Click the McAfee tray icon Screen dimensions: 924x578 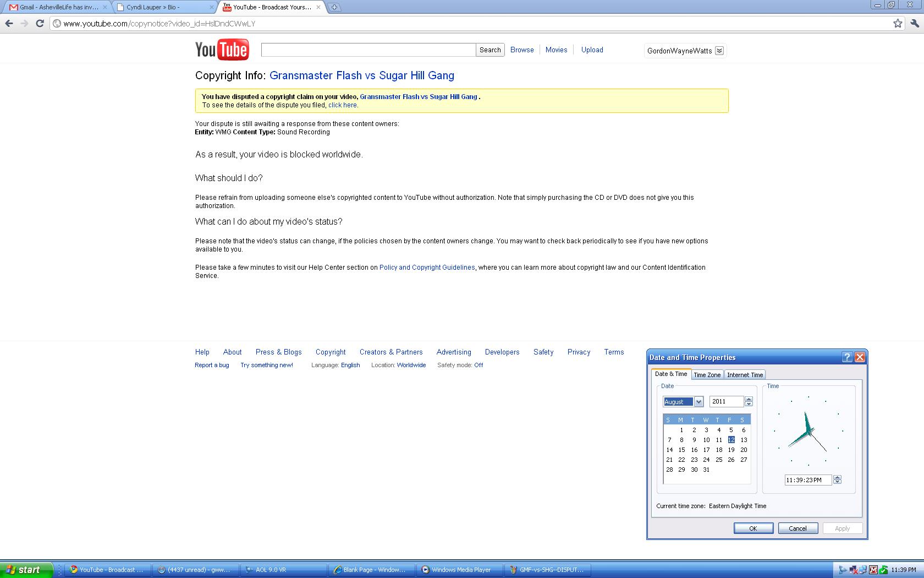873,570
